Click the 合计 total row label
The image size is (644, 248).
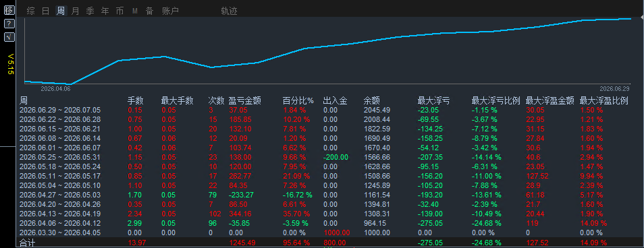(28, 243)
